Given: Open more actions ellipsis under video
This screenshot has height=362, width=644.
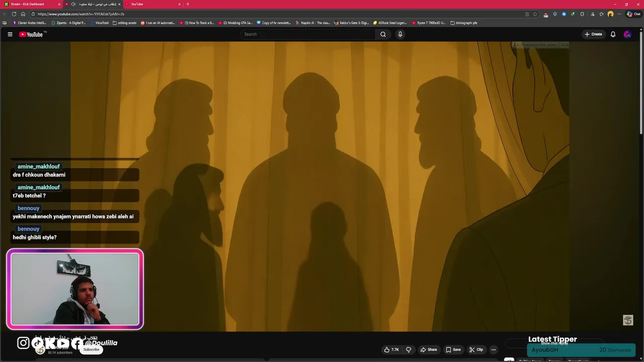Looking at the screenshot, I should 494,349.
